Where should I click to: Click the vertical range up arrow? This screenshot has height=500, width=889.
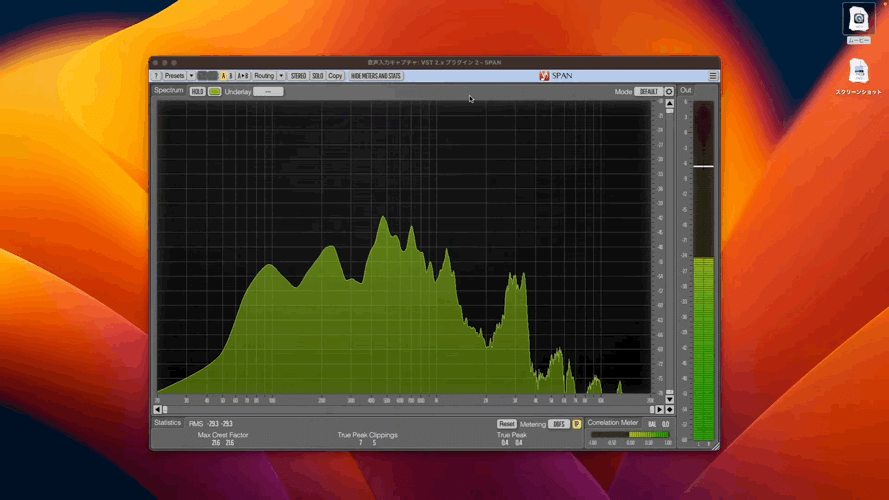click(x=670, y=103)
